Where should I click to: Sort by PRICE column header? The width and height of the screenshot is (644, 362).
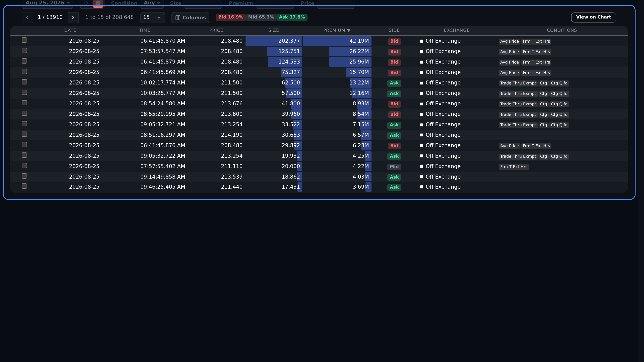[x=216, y=30]
